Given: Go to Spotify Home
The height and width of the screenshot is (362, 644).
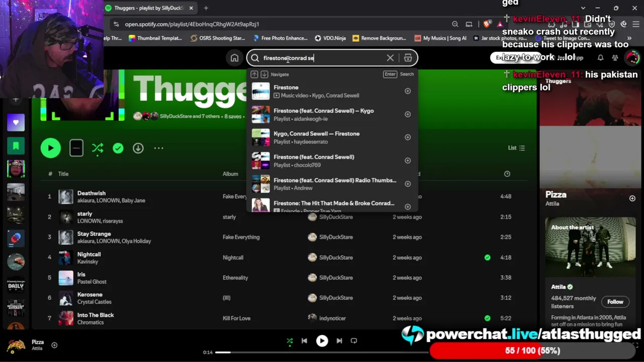Looking at the screenshot, I should click(234, 58).
